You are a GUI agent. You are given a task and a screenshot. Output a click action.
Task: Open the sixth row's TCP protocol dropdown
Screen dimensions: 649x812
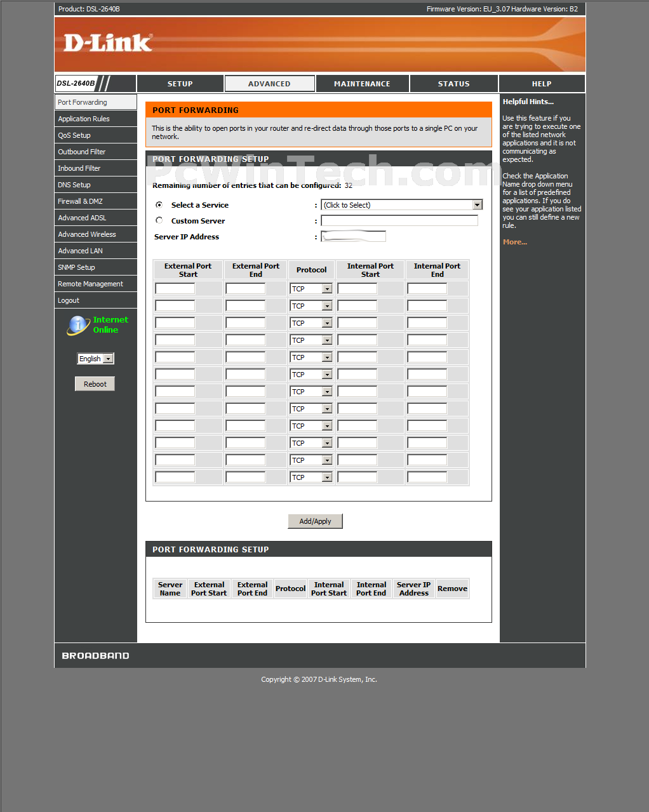point(311,375)
